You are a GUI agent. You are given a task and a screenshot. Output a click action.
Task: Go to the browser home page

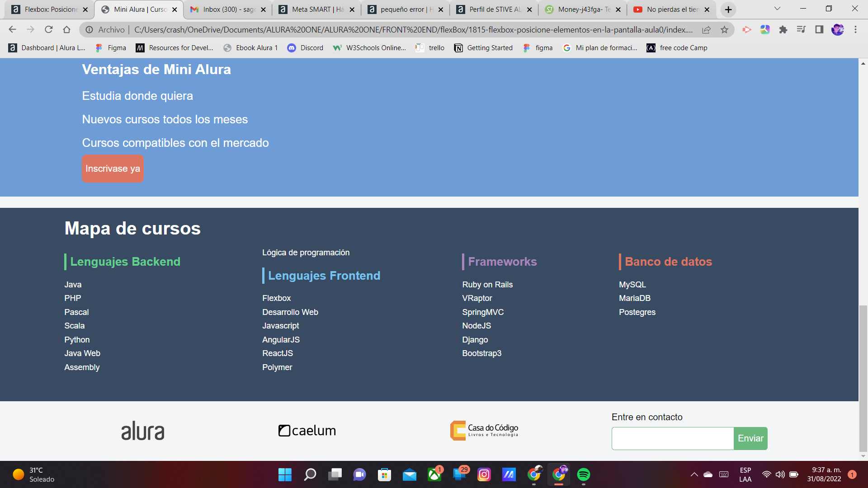tap(66, 30)
